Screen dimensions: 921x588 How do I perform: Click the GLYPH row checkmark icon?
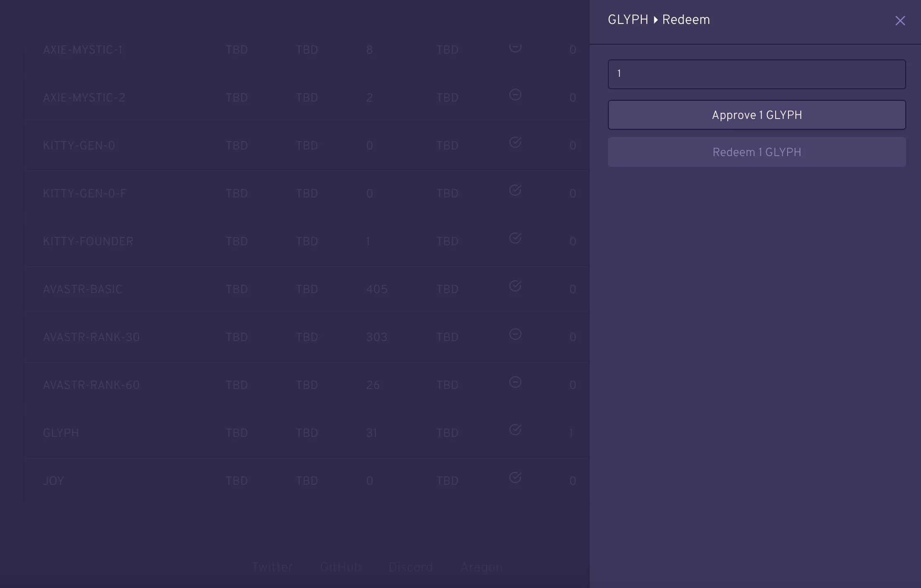tap(515, 430)
